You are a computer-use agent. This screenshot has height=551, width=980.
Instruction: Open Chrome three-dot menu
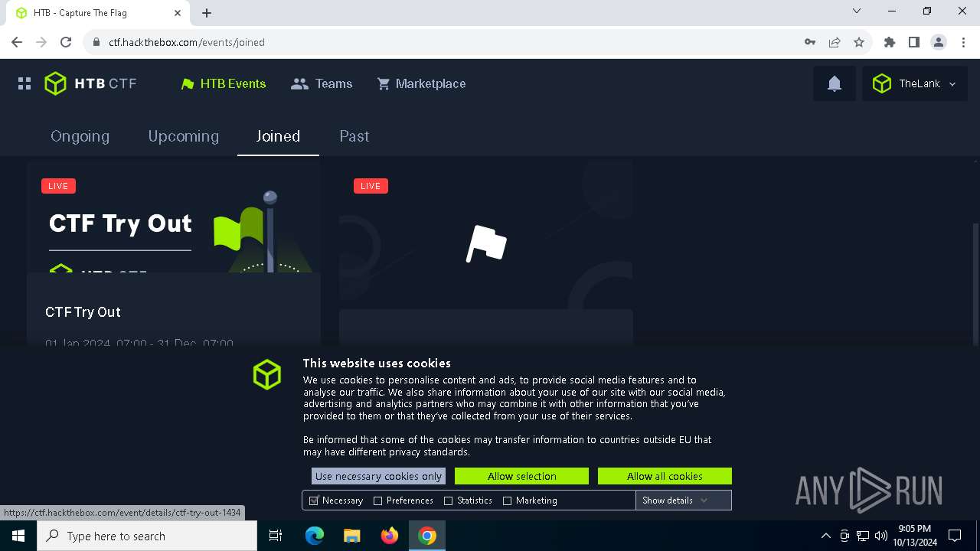click(963, 42)
